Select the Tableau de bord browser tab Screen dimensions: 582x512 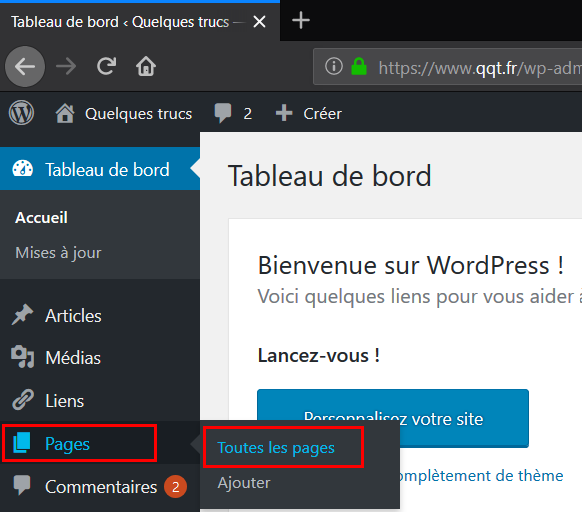point(140,22)
